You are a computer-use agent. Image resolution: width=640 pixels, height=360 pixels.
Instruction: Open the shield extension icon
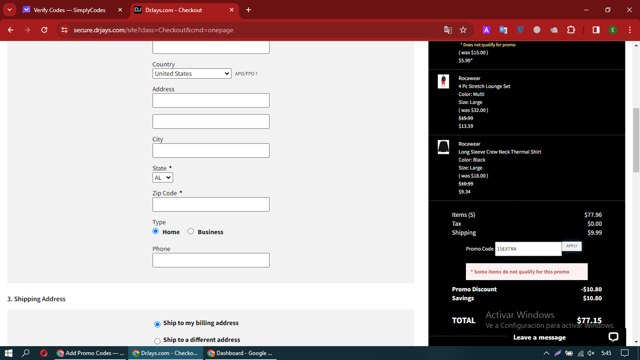(520, 30)
